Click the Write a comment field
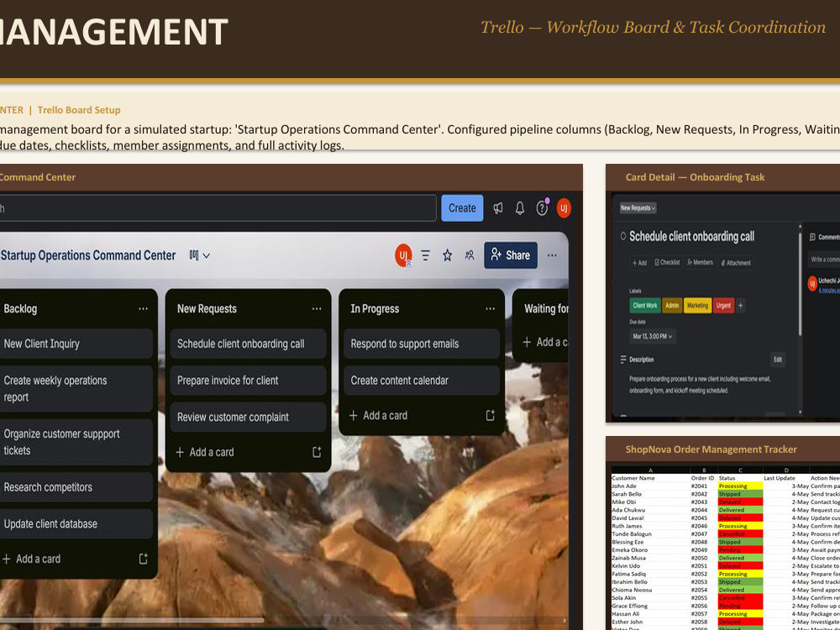Viewport: 840px width, 630px height. (824, 260)
